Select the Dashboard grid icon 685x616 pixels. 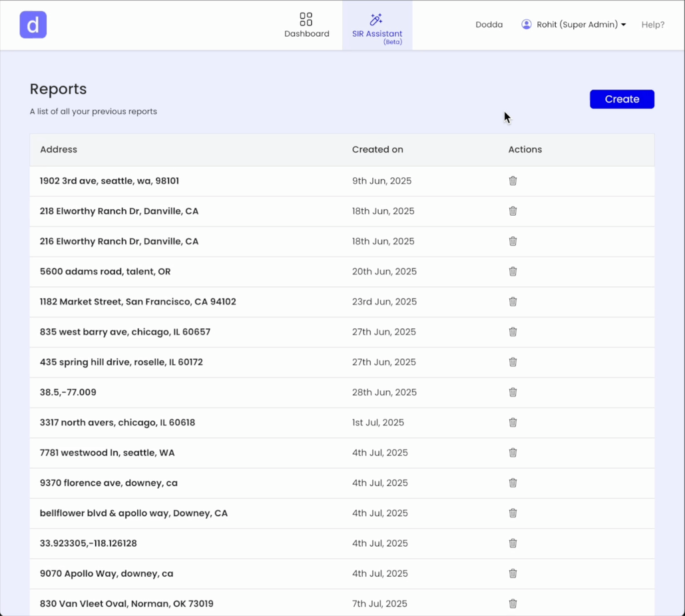306,19
